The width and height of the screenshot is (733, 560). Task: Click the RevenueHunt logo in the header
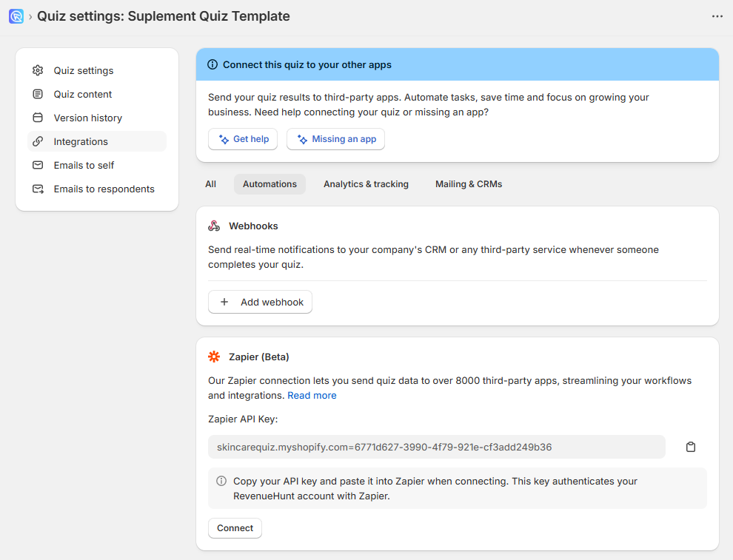[16, 16]
